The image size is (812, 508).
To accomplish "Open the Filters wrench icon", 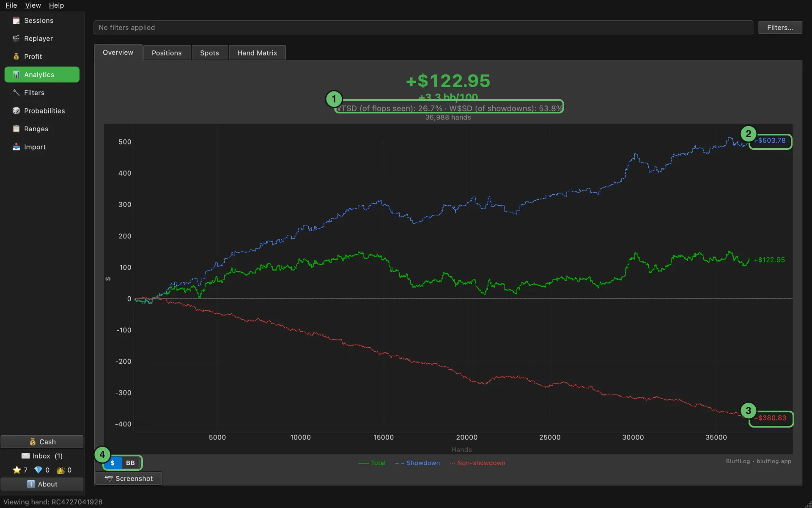I will (16, 93).
